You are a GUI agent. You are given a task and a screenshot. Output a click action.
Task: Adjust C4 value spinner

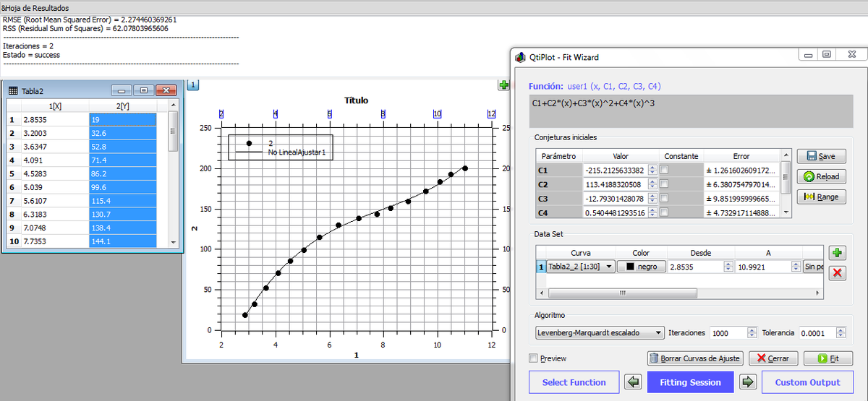(x=652, y=213)
